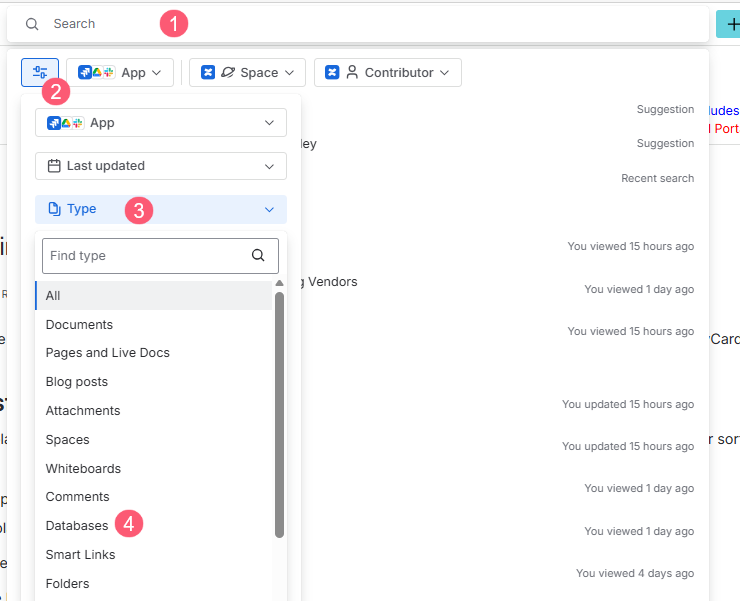Select Databases type
The image size is (740, 601).
tap(154, 525)
